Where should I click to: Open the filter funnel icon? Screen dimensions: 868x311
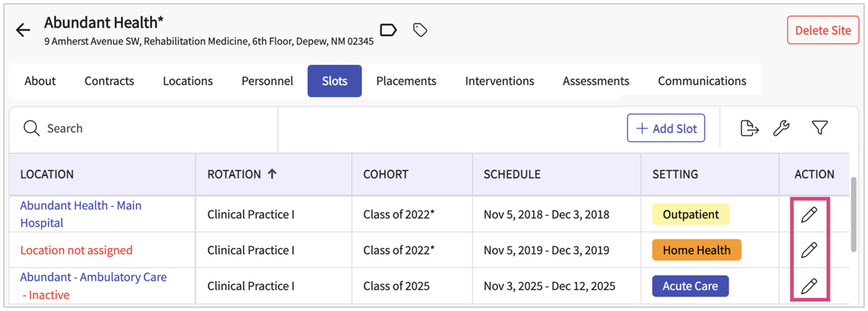(x=819, y=128)
